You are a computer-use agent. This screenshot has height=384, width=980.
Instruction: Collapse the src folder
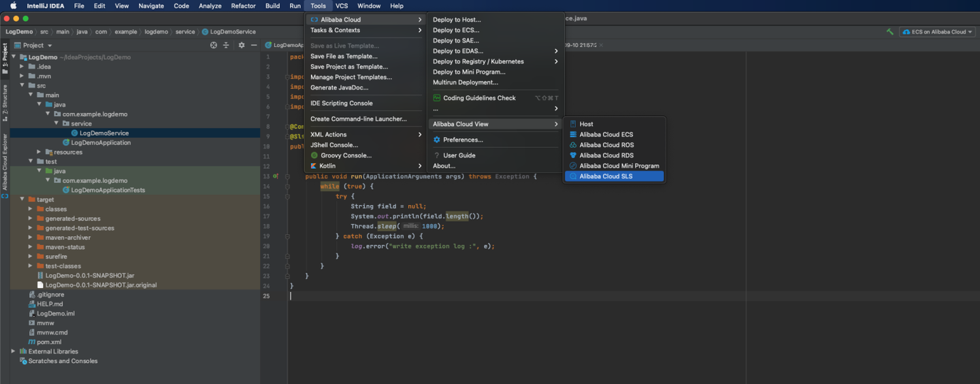[22, 86]
